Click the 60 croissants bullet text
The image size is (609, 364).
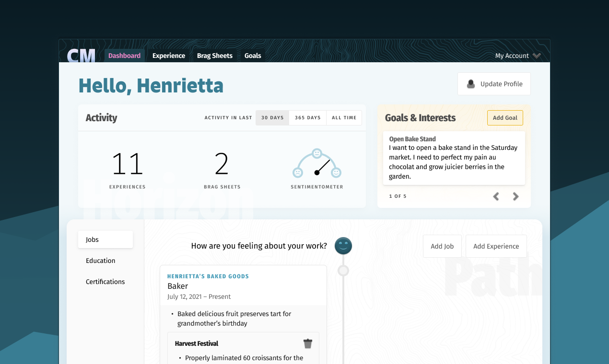click(x=244, y=358)
